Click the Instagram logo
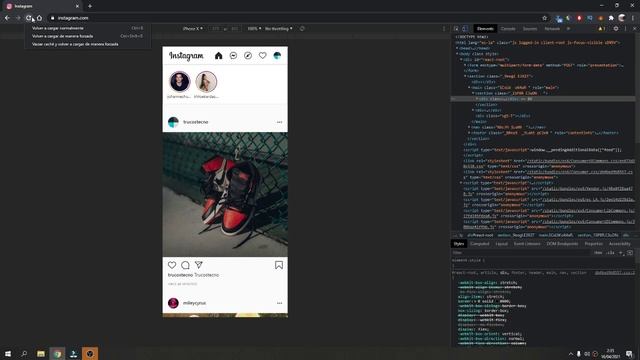The image size is (640, 360). click(x=186, y=56)
